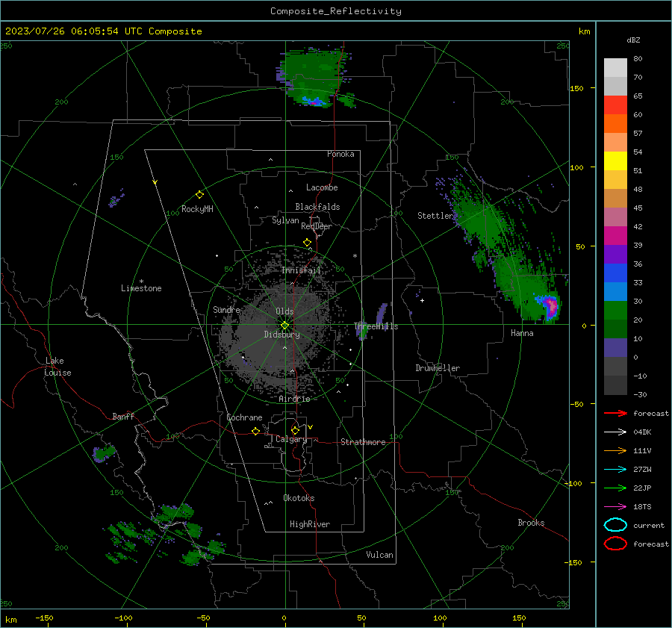Click the asterisk marker above Limestone

142,282
